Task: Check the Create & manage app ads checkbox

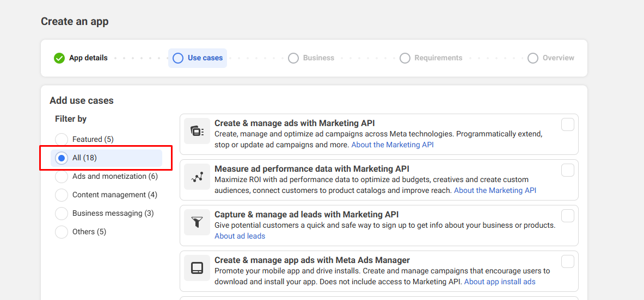Action: click(x=568, y=262)
